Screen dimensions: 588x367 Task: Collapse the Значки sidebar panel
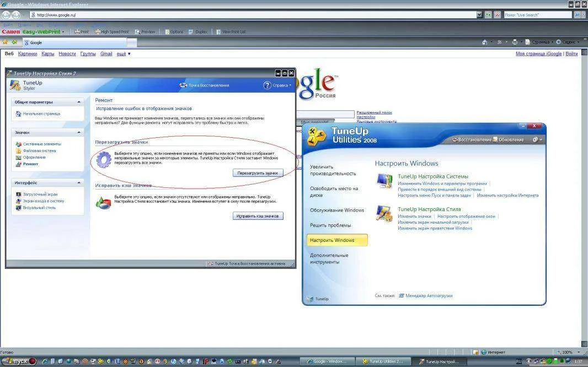[x=79, y=133]
